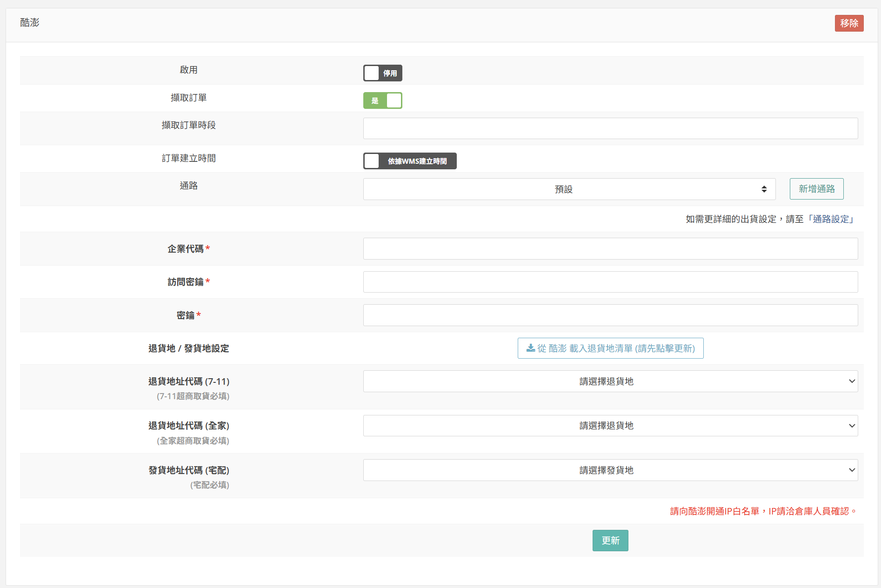
Task: Click the download icon in 載入退貨地清單 button
Action: pos(530,348)
